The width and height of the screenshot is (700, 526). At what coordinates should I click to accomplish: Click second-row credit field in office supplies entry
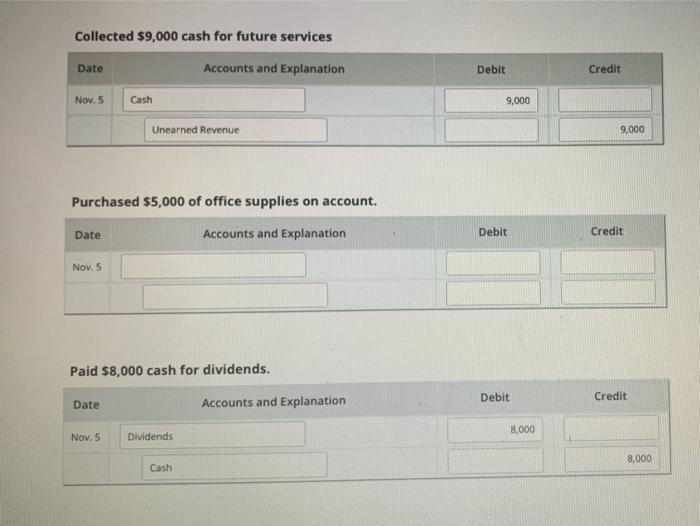[x=608, y=292]
